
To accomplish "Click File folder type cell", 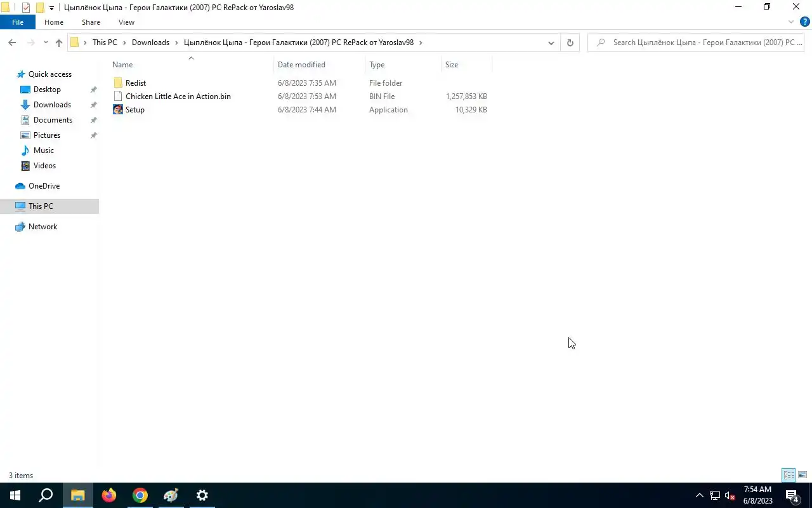I will [386, 83].
